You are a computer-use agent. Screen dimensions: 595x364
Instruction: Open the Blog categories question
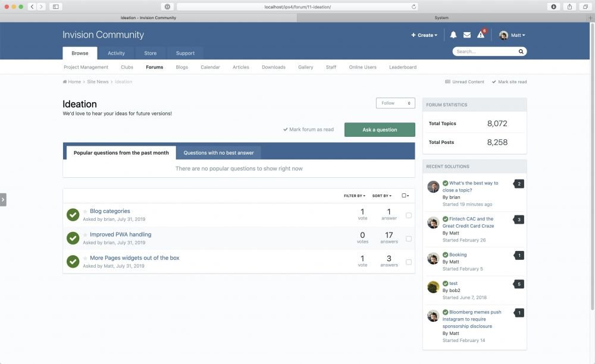point(110,211)
